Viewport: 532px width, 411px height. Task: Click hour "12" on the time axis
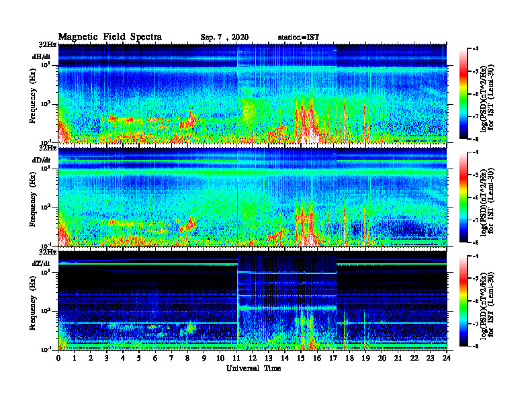(253, 358)
